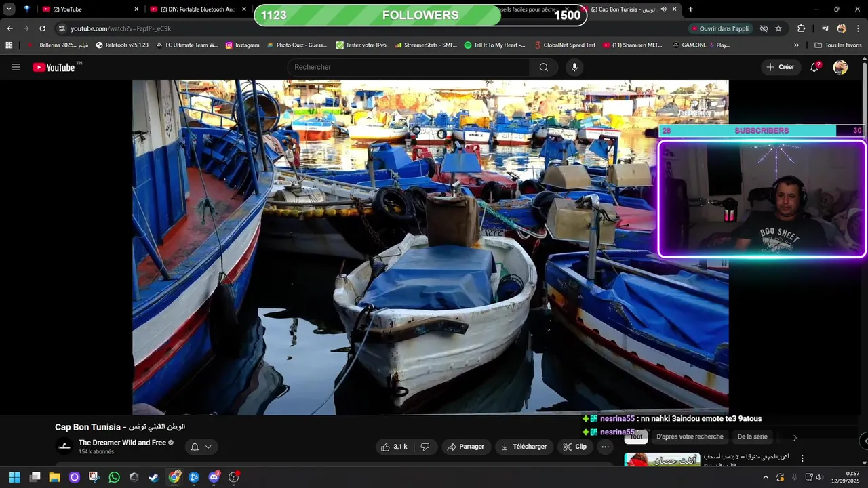This screenshot has height=488, width=868.
Task: Like the video (3,1 k)
Action: point(395,447)
